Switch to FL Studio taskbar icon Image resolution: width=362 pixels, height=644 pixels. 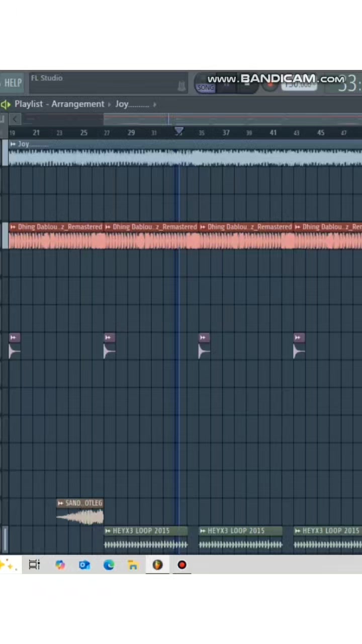tap(157, 565)
